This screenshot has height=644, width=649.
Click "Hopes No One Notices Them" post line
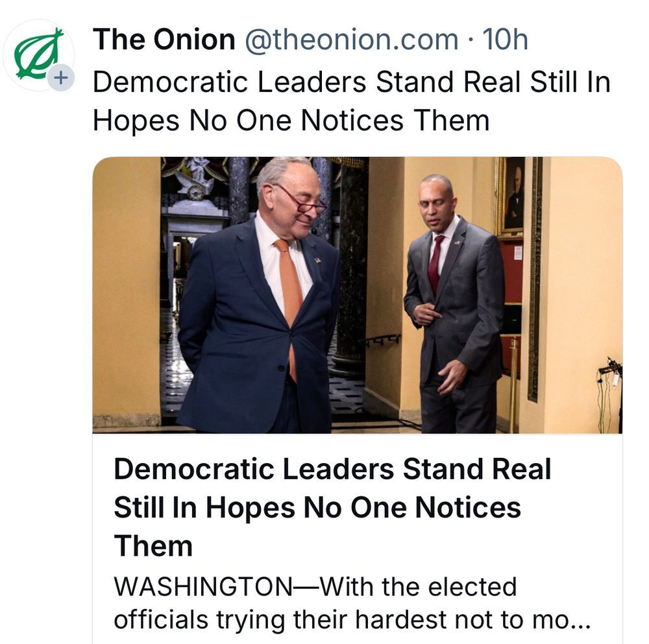coord(291,121)
